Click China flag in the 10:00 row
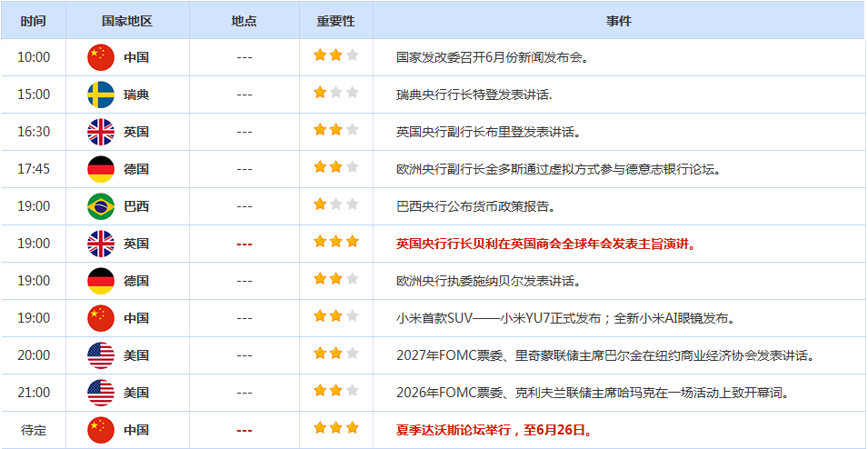This screenshot has height=449, width=868. click(x=101, y=57)
